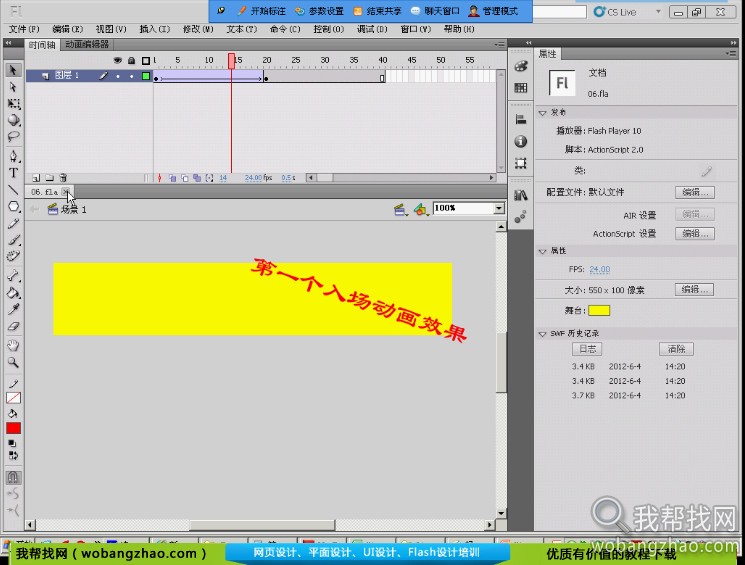This screenshot has width=745, height=565.
Task: Switch to the 动画编辑器 tab
Action: (87, 45)
